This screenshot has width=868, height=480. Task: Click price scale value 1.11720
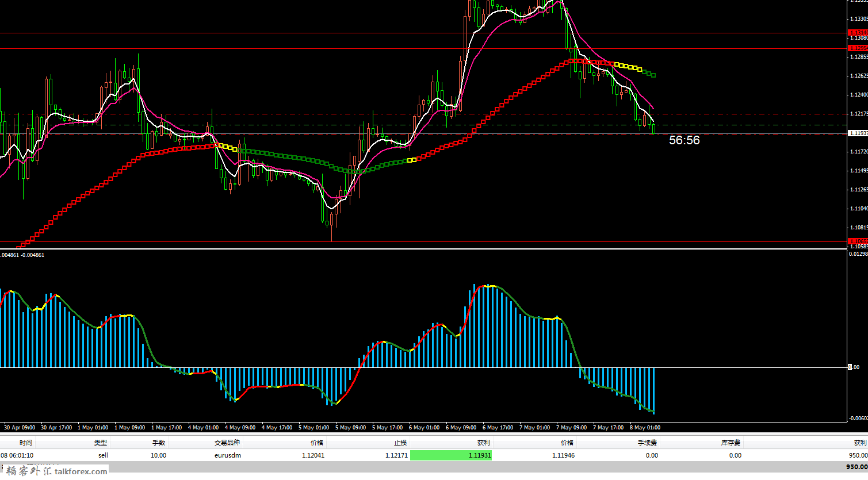(859, 152)
